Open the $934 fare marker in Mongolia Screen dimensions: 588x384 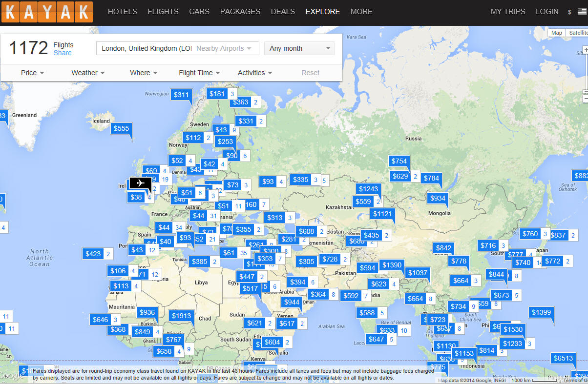438,198
